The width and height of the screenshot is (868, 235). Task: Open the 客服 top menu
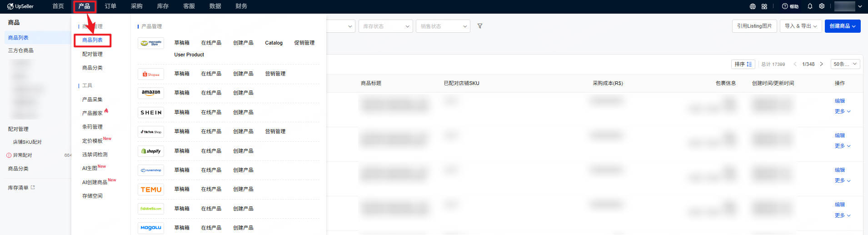point(189,6)
